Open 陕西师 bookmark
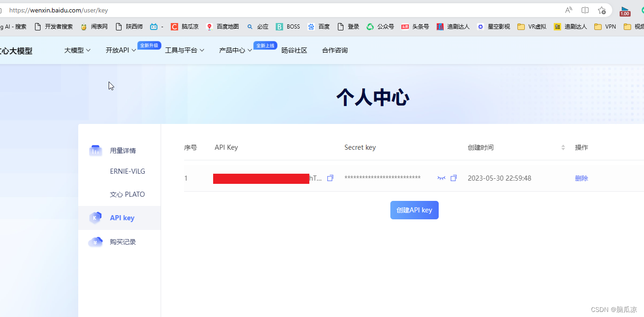 point(129,27)
